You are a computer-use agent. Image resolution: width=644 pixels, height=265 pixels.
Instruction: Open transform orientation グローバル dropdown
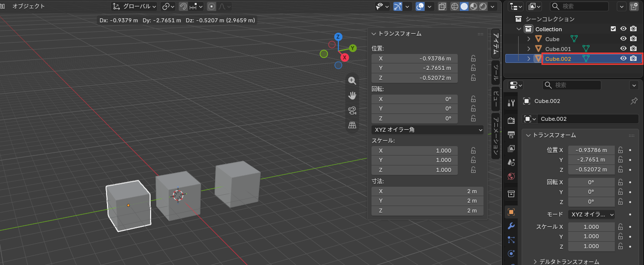pos(134,6)
